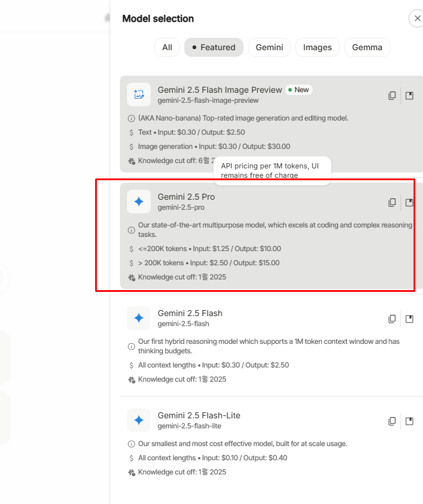The height and width of the screenshot is (504, 423).
Task: Close the Model selection panel
Action: click(x=417, y=19)
